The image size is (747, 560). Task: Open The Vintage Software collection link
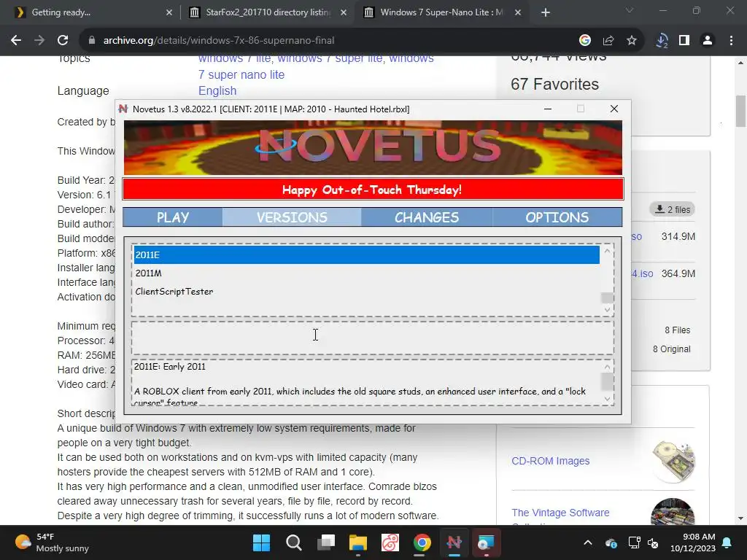click(x=560, y=513)
